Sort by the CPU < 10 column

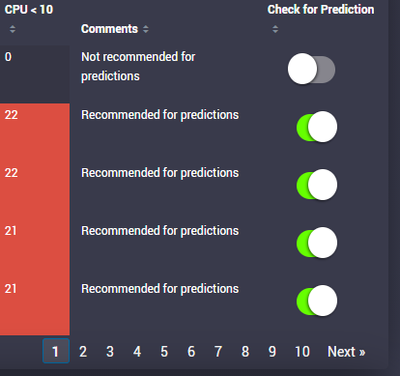tap(12, 29)
